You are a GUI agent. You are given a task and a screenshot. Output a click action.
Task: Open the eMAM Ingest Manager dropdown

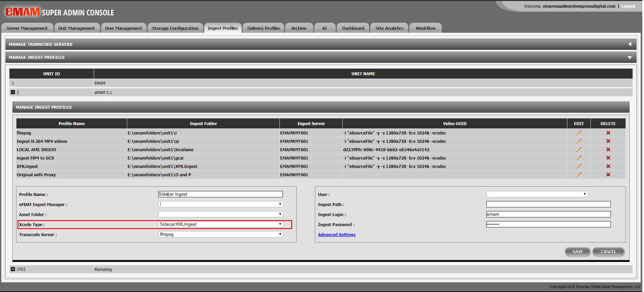pos(221,204)
